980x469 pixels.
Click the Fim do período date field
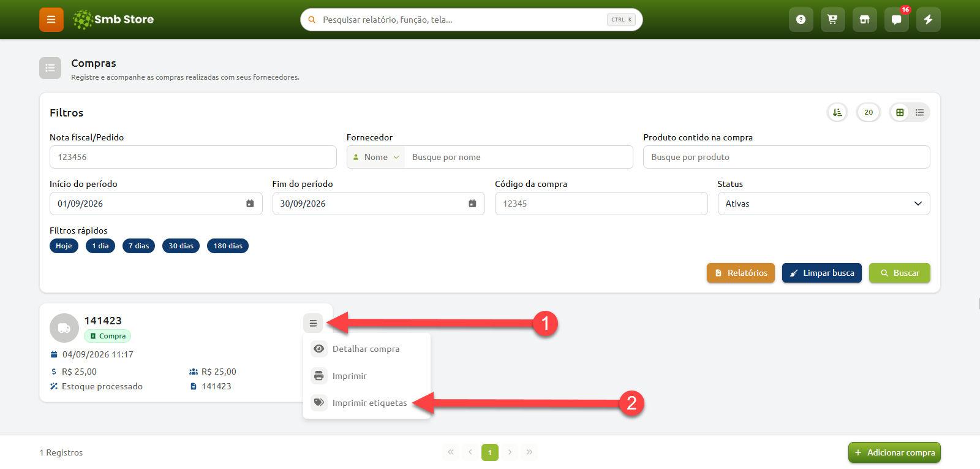point(379,204)
